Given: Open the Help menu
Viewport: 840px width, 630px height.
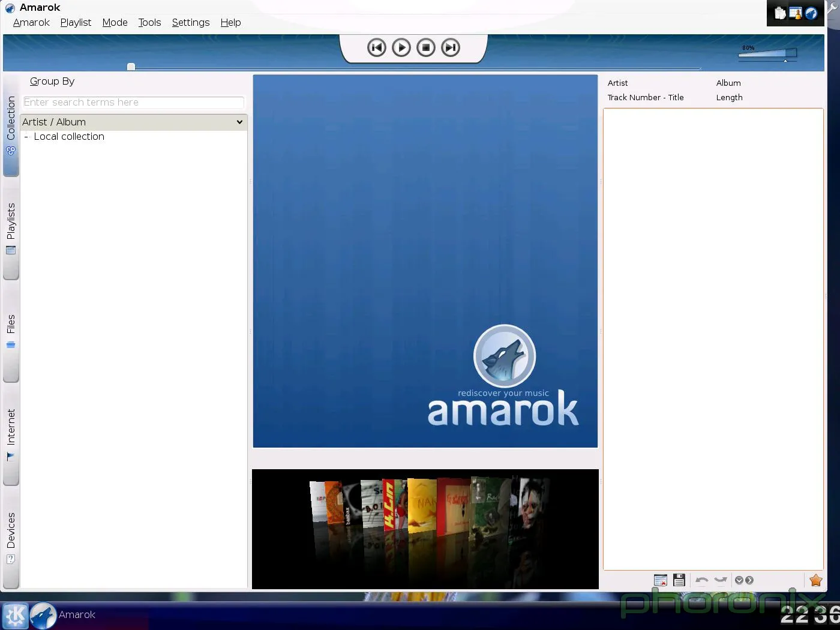Looking at the screenshot, I should coord(230,22).
